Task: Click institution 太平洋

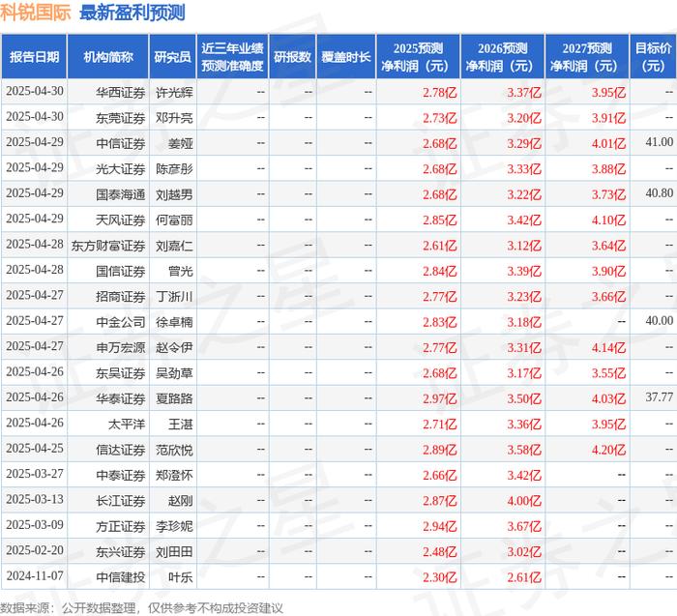Action: tap(127, 424)
